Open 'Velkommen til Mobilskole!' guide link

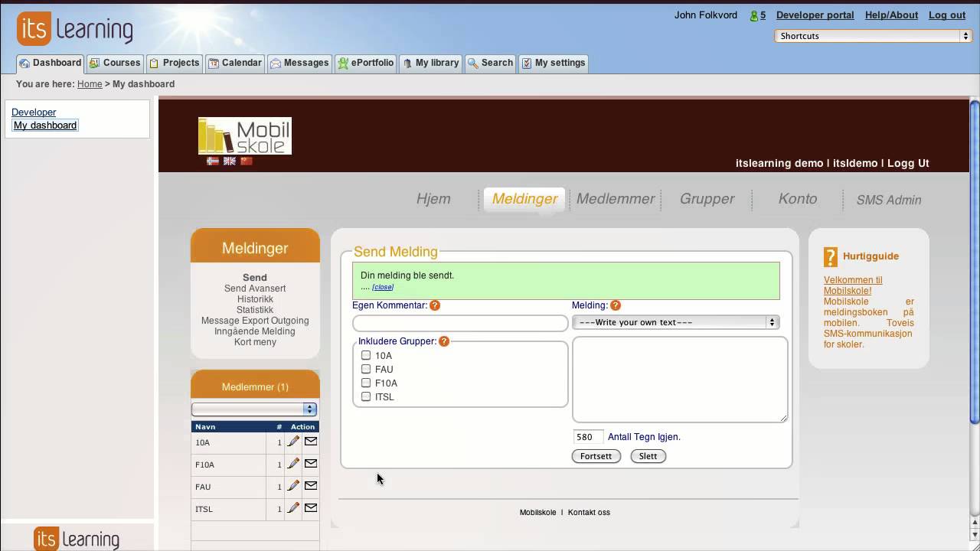853,285
